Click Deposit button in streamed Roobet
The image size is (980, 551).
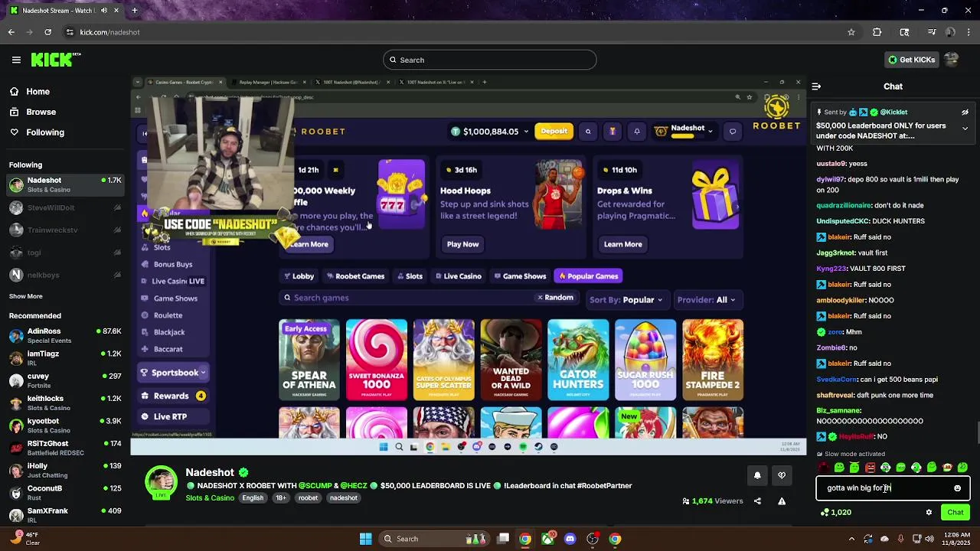pyautogui.click(x=554, y=132)
